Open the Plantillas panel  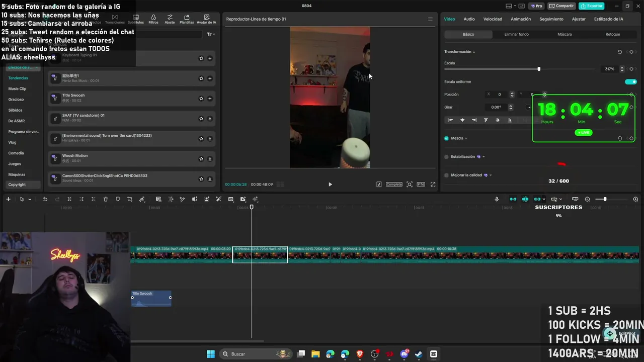(x=187, y=19)
